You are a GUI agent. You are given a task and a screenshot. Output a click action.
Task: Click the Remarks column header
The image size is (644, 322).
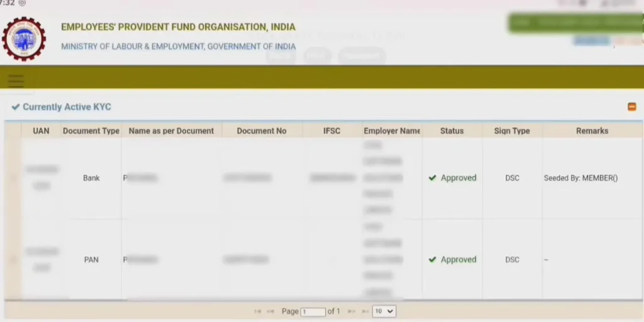tap(592, 131)
